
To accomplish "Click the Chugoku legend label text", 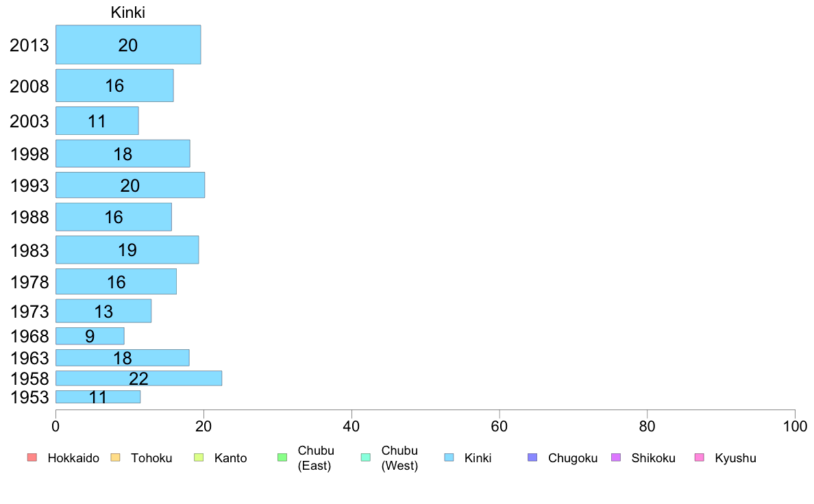I will (x=573, y=458).
